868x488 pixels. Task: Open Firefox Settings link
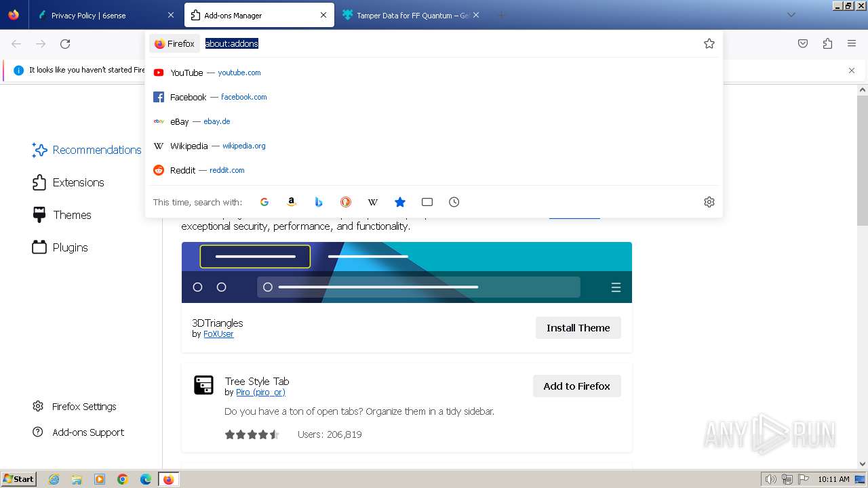pyautogui.click(x=75, y=407)
